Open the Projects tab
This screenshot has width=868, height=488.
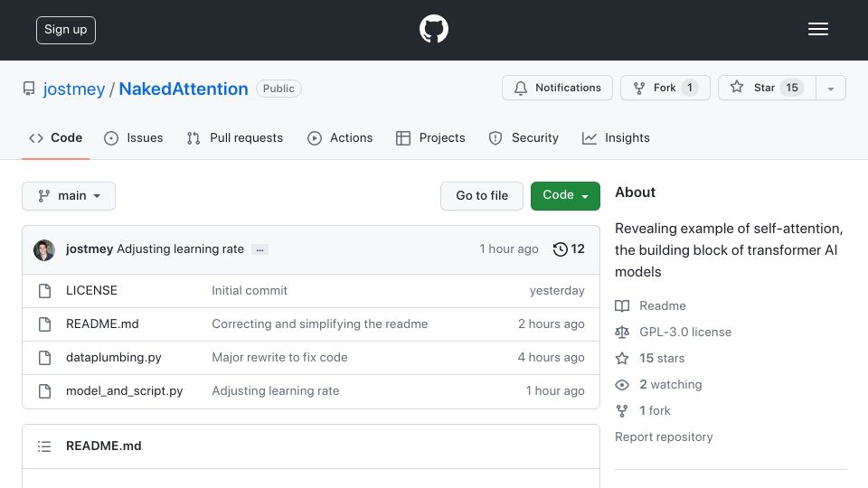[430, 137]
